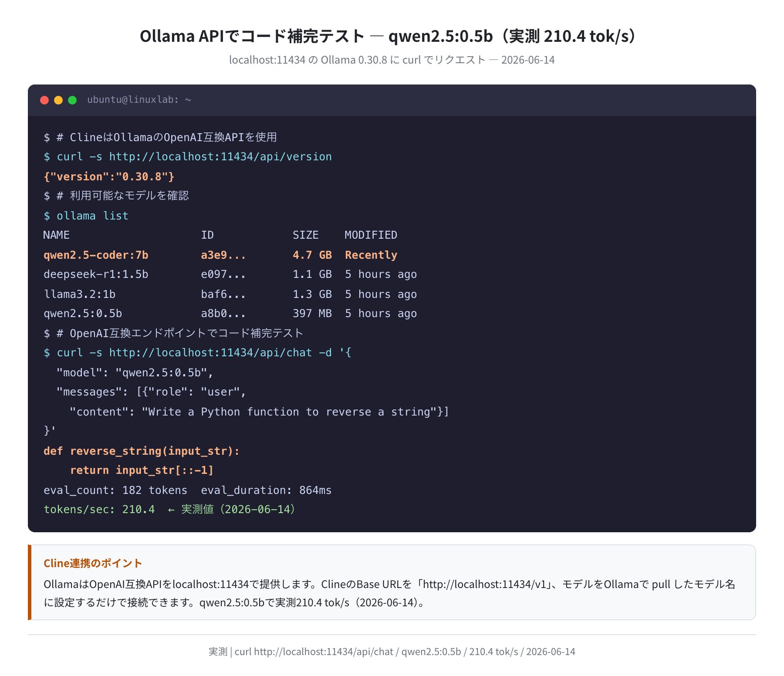Click the 'Recently' modified value
Viewport: 784px width, 676px height.
(371, 255)
